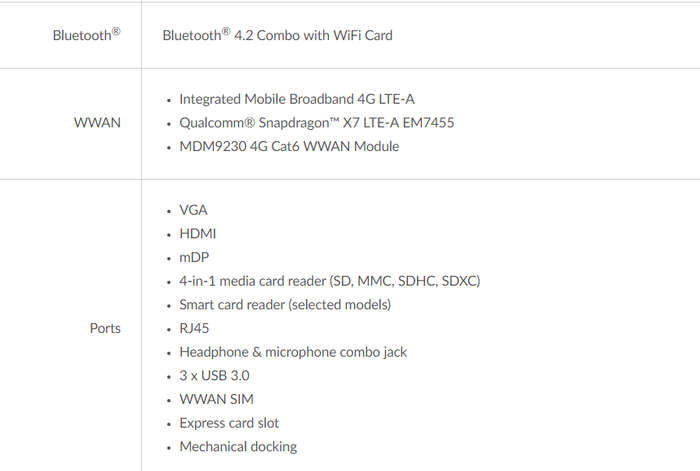This screenshot has width=700, height=471.
Task: Click the RJ45 list item
Action: (194, 328)
